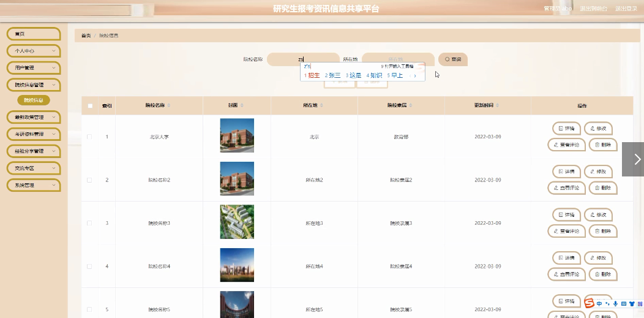Image resolution: width=644 pixels, height=318 pixels.
Task: Click 查看评论 for the 北京大学 row
Action: point(566,145)
